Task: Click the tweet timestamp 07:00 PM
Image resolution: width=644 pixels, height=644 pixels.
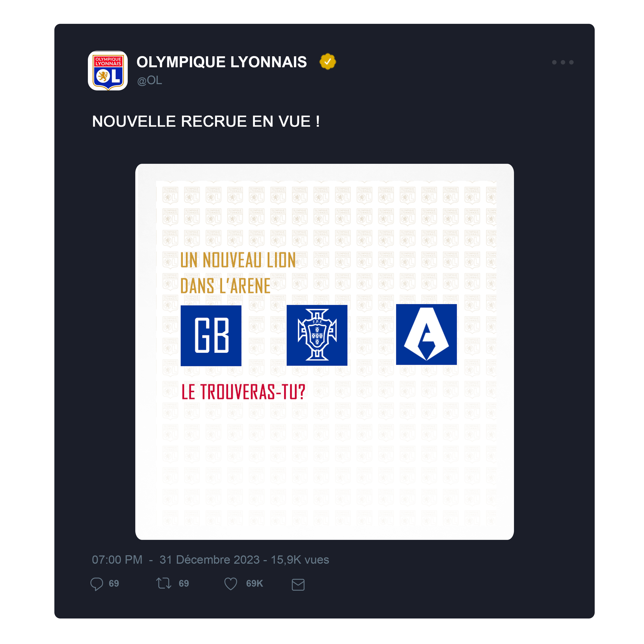Action: 117,560
